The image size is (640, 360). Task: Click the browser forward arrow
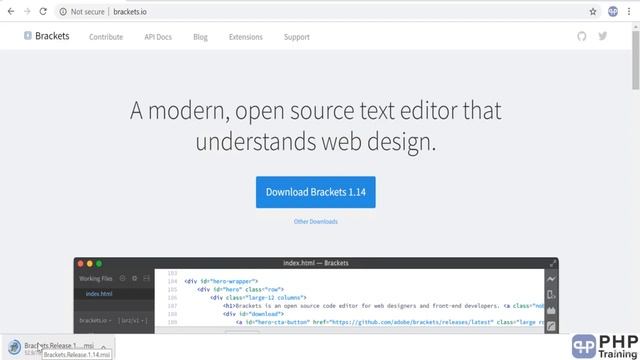click(x=27, y=11)
